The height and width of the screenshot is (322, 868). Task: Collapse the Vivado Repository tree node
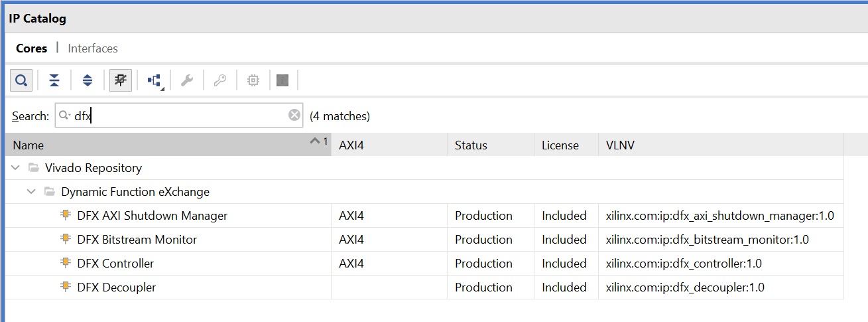point(15,168)
